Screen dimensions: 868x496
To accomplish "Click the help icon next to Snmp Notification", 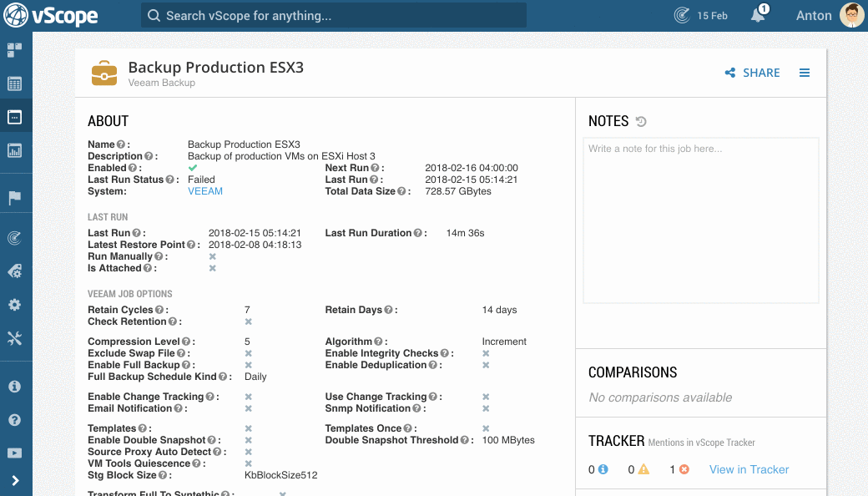I will (x=416, y=408).
